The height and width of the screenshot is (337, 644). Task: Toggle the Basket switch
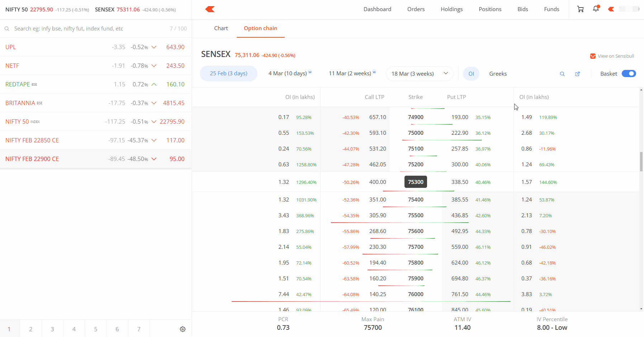pyautogui.click(x=629, y=73)
